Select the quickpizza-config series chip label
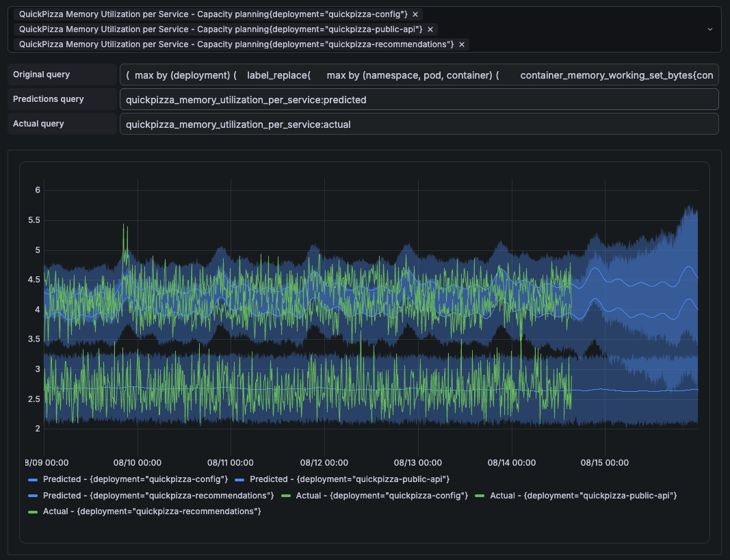Image resolution: width=730 pixels, height=560 pixels. point(213,14)
